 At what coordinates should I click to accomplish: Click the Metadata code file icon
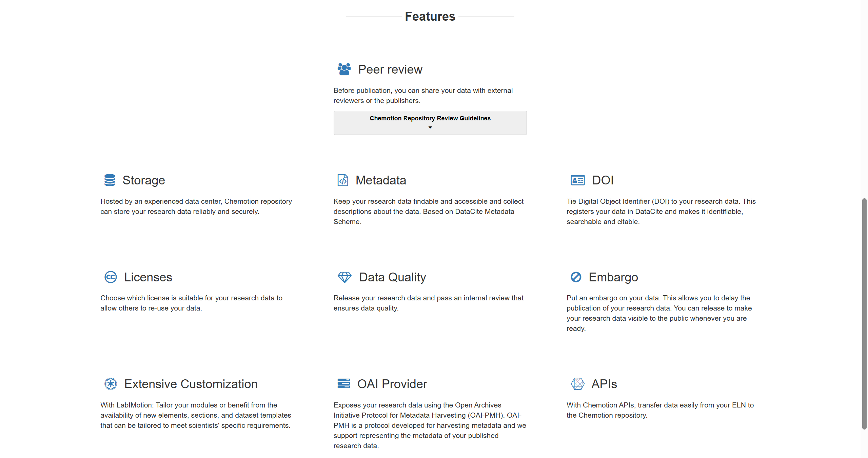point(343,180)
